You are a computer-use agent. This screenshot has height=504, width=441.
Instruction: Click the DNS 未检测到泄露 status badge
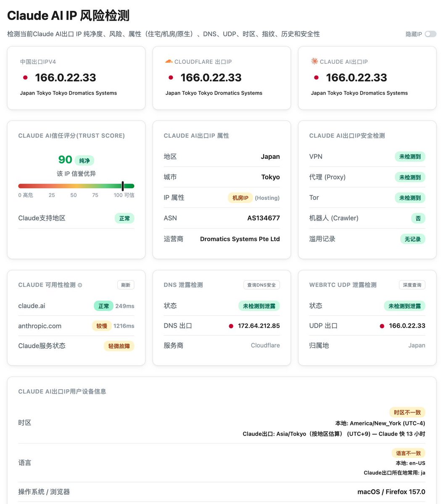pyautogui.click(x=259, y=306)
